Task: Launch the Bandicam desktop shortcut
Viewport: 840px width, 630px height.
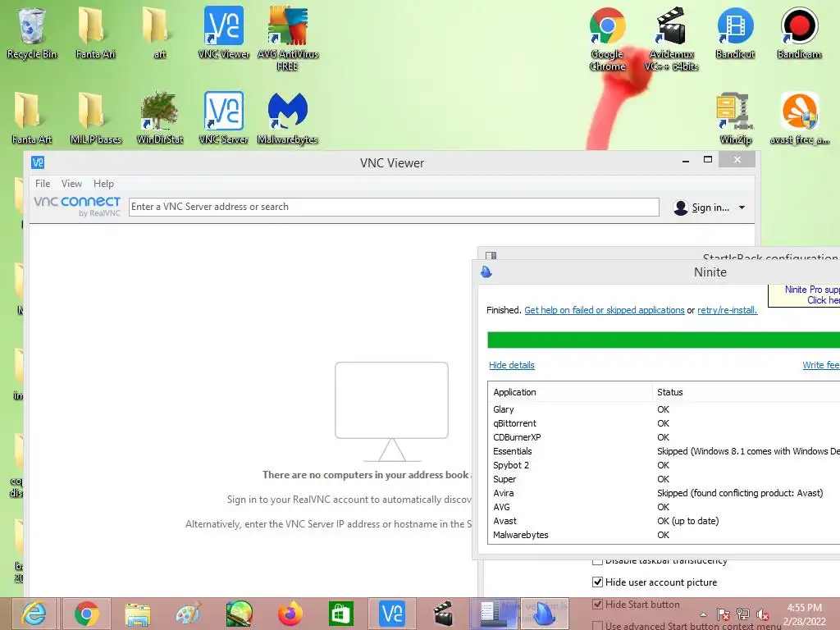Action: 799,33
